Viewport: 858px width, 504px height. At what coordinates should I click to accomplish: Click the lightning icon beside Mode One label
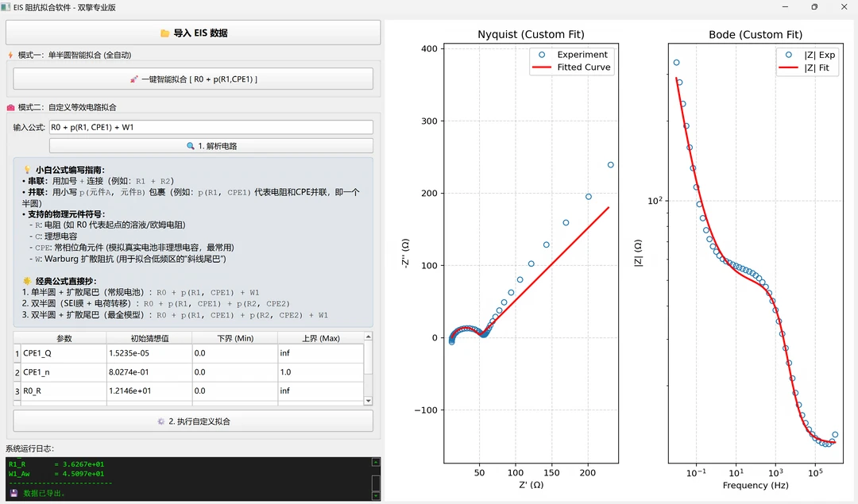pyautogui.click(x=10, y=55)
